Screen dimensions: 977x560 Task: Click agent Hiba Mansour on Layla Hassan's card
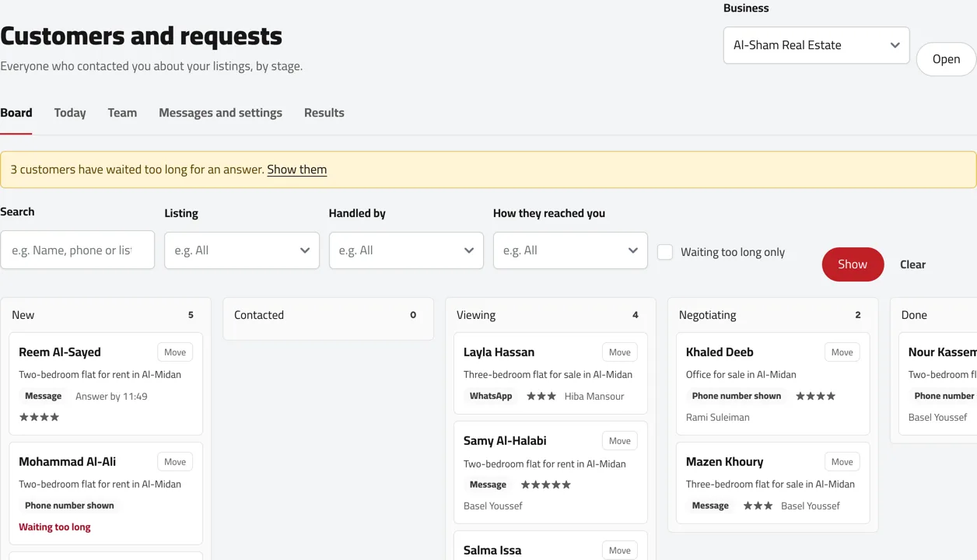[x=594, y=397]
